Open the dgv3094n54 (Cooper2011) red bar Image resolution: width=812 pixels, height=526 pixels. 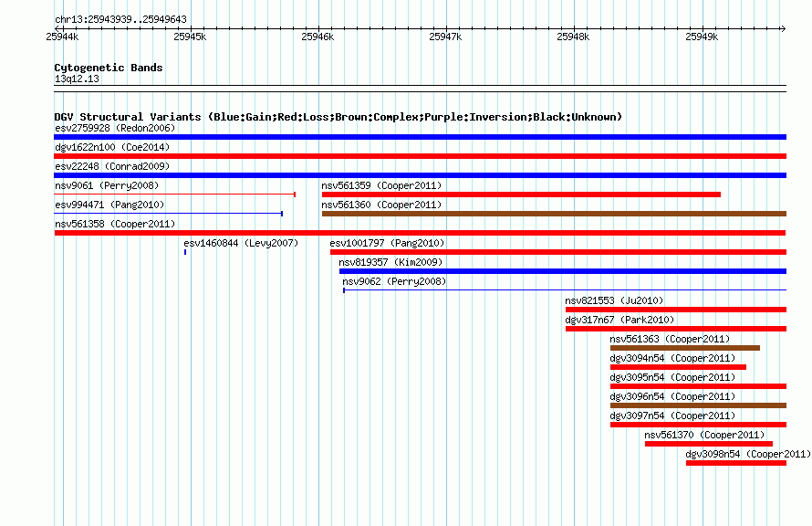pos(679,367)
